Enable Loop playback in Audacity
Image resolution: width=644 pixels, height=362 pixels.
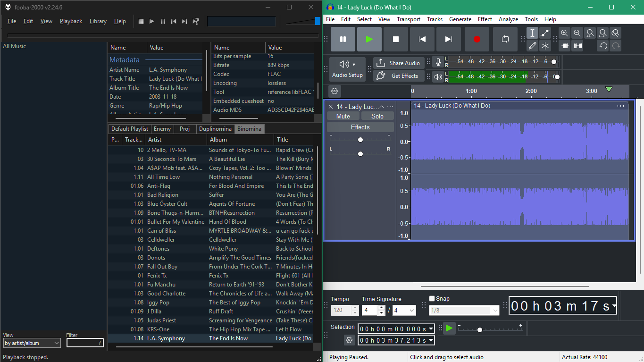505,39
